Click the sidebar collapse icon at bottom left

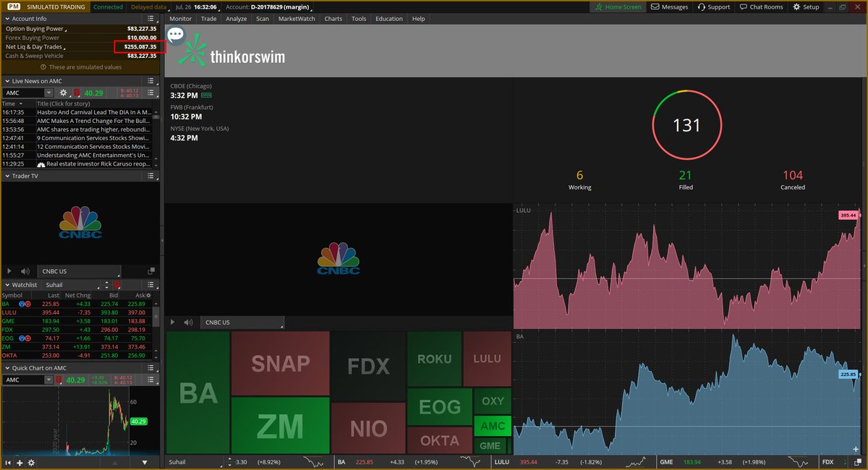coord(9,462)
